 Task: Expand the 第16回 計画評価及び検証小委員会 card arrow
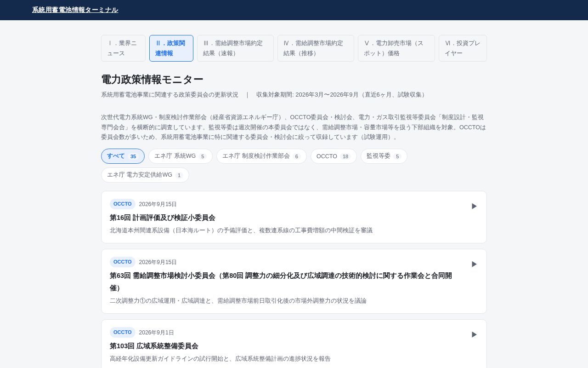(474, 206)
